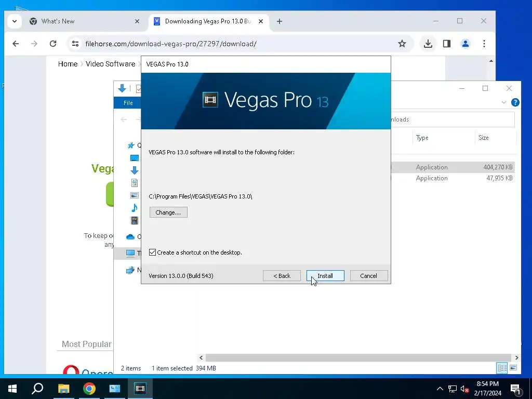The height and width of the screenshot is (399, 532).
Task: Open Explorer help question mark icon
Action: (x=515, y=102)
